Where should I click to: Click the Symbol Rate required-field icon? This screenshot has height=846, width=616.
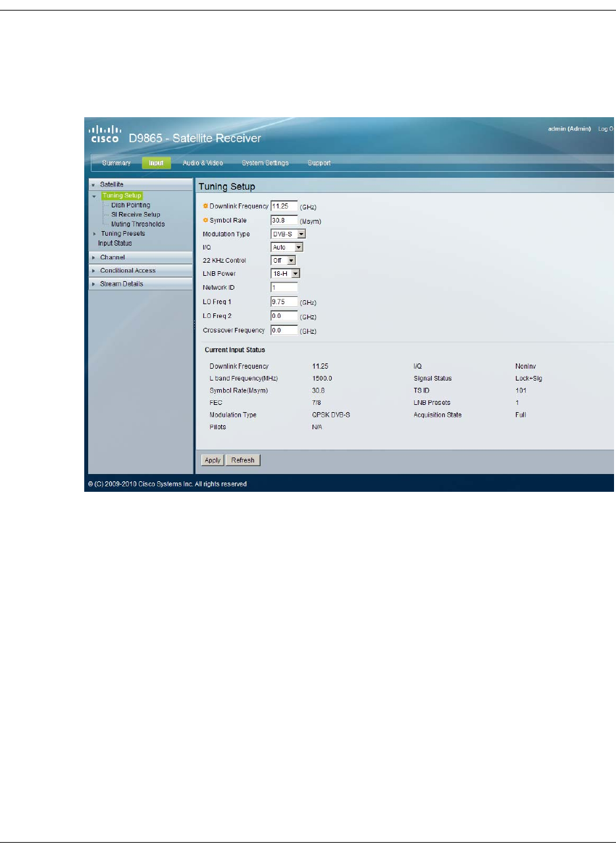point(205,220)
